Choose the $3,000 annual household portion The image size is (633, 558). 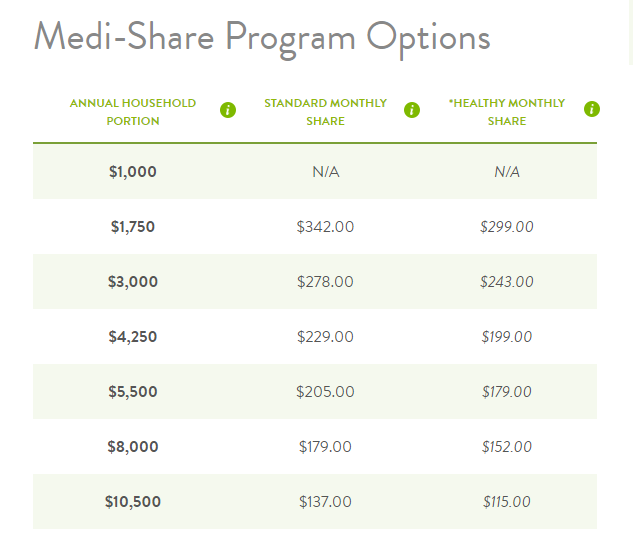click(x=133, y=282)
